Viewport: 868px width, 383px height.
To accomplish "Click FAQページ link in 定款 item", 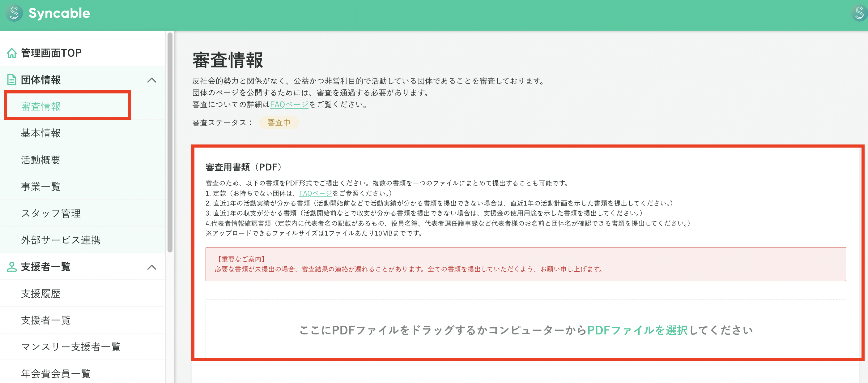I will (315, 193).
